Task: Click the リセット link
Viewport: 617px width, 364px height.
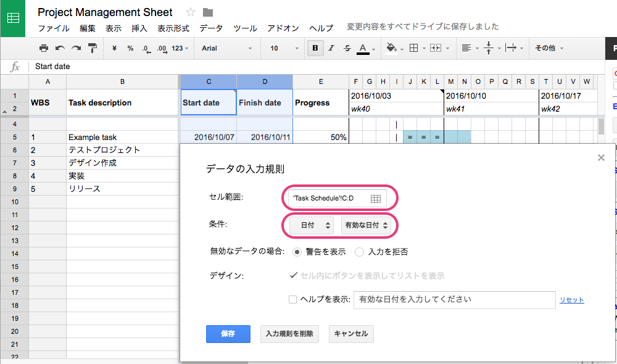Action: coord(571,299)
